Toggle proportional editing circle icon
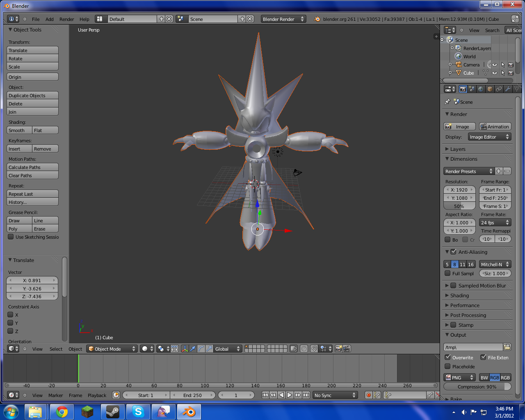 pos(304,349)
